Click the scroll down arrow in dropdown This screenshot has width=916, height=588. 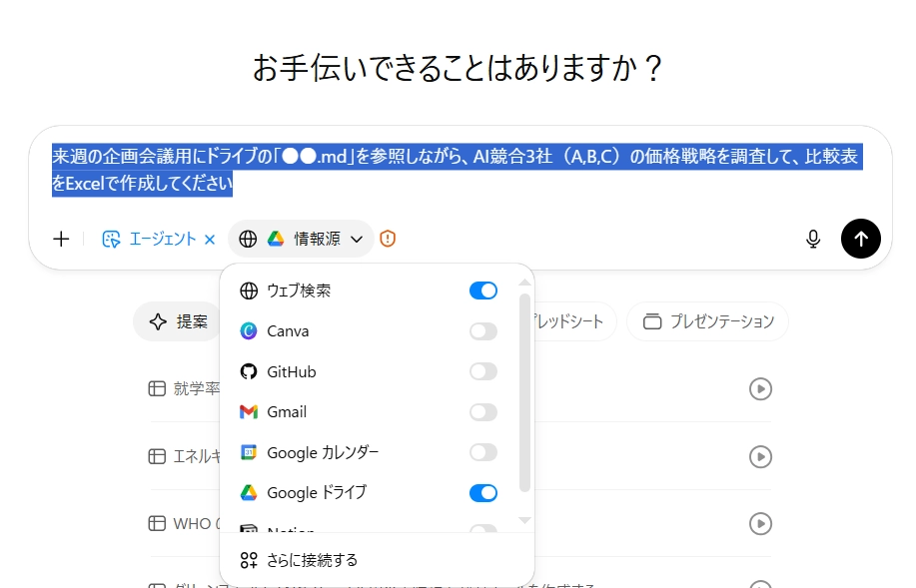pyautogui.click(x=524, y=520)
